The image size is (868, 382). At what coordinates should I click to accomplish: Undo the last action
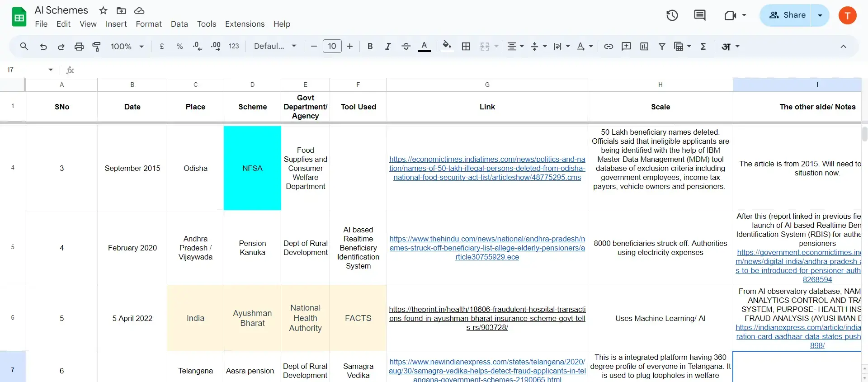pos(43,46)
